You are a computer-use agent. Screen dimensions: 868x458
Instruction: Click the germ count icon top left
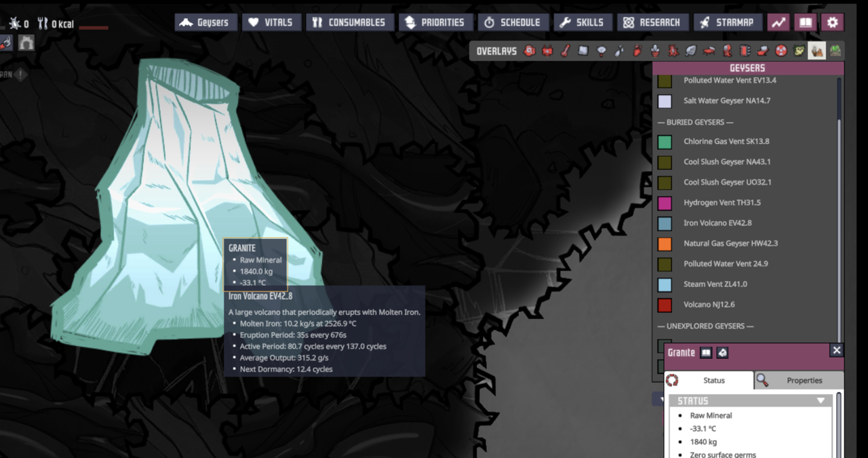click(x=14, y=24)
